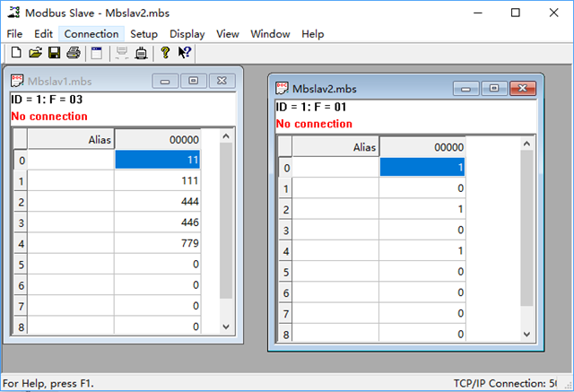Save using the floppy disk icon

point(55,54)
